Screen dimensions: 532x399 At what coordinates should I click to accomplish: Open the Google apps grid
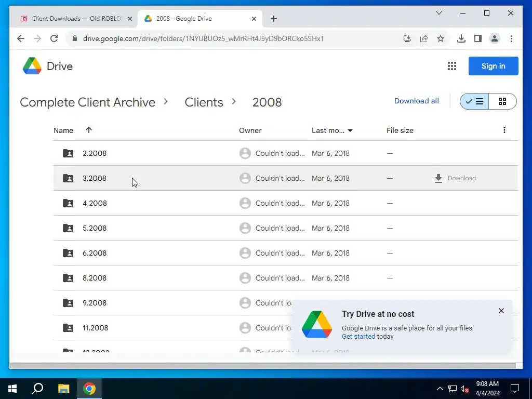tap(451, 66)
